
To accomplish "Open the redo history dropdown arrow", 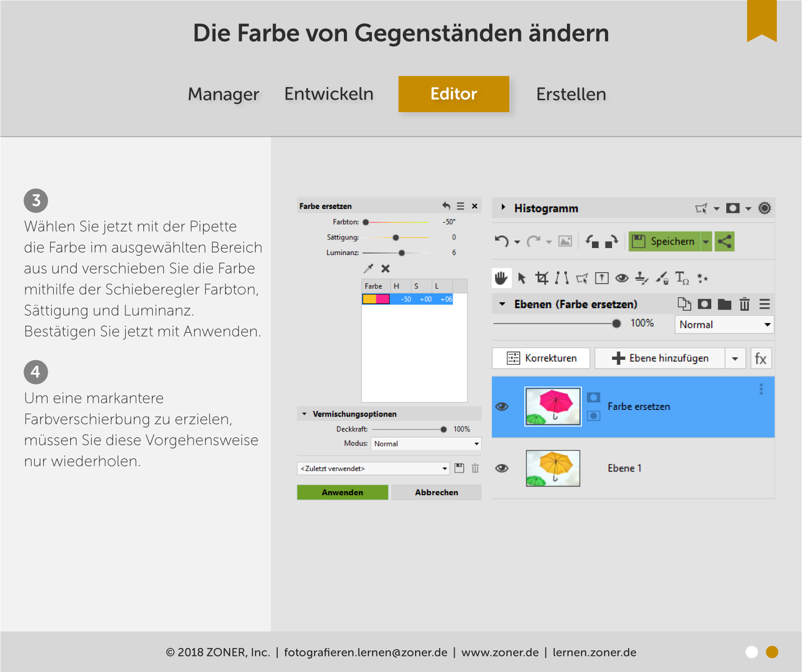I will pos(549,242).
